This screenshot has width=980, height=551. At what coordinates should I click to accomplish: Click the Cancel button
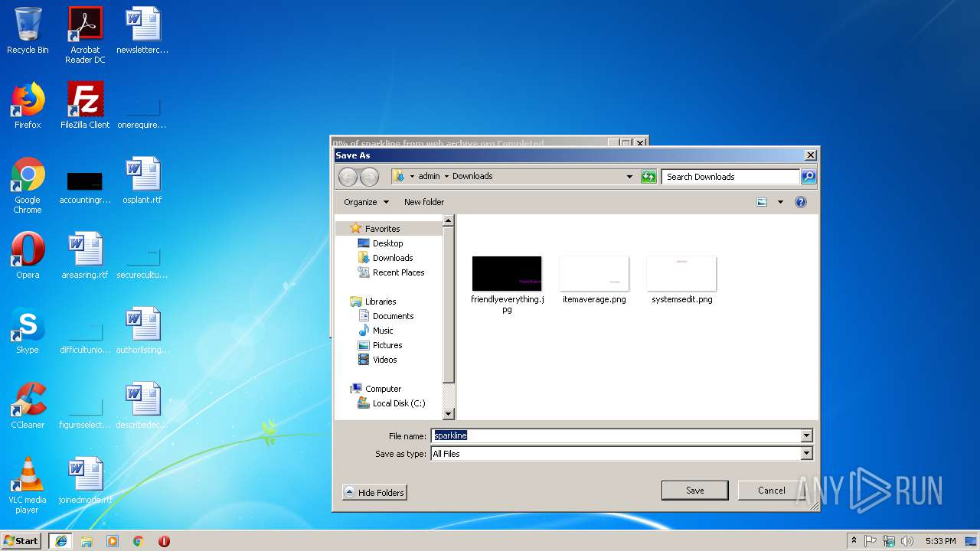771,491
